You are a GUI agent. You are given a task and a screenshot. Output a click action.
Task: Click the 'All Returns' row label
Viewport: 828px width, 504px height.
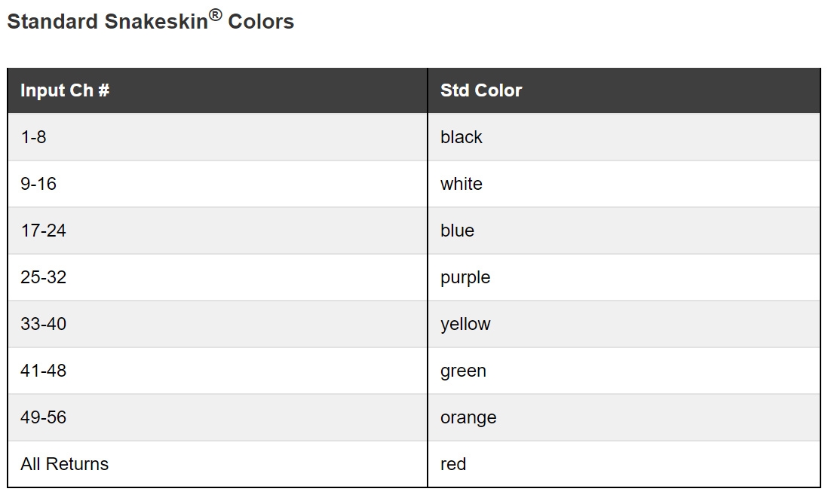[x=65, y=464]
